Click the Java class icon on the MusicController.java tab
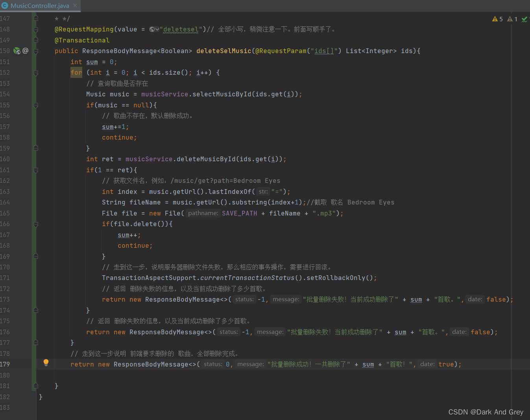 pyautogui.click(x=5, y=6)
